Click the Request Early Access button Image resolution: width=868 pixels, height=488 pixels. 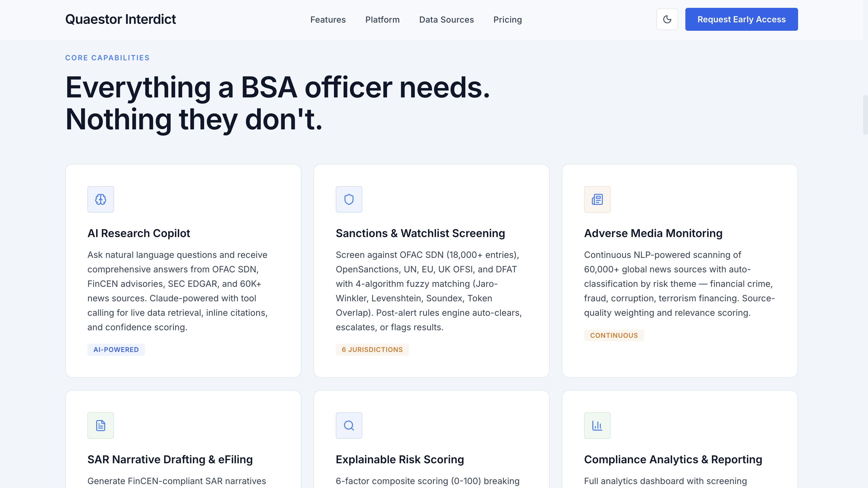click(x=741, y=20)
